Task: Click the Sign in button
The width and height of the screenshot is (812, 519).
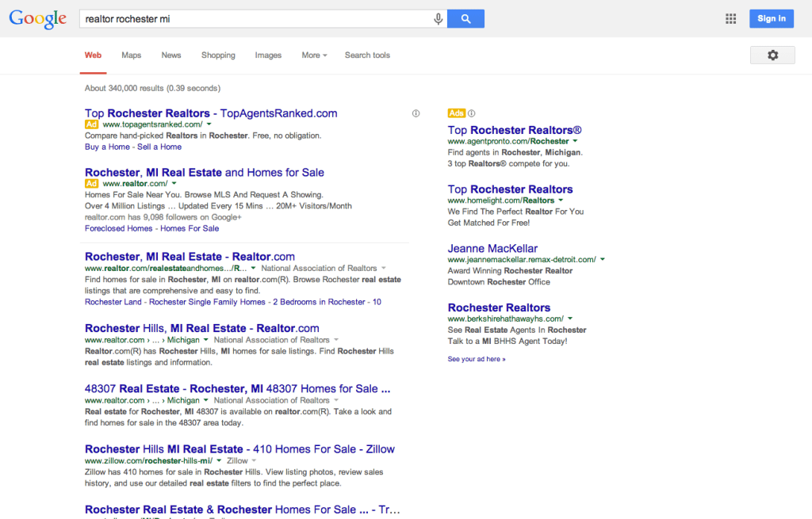Action: pyautogui.click(x=771, y=19)
